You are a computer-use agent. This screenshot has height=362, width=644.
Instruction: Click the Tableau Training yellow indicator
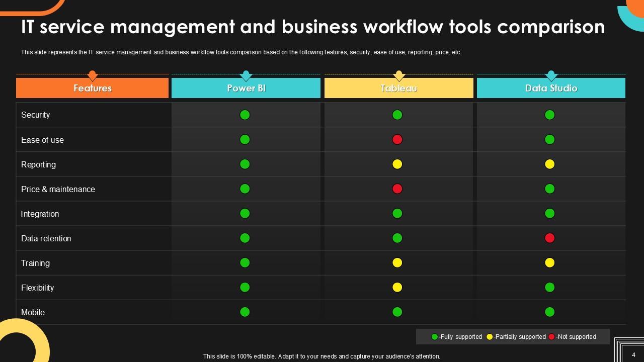click(x=397, y=263)
